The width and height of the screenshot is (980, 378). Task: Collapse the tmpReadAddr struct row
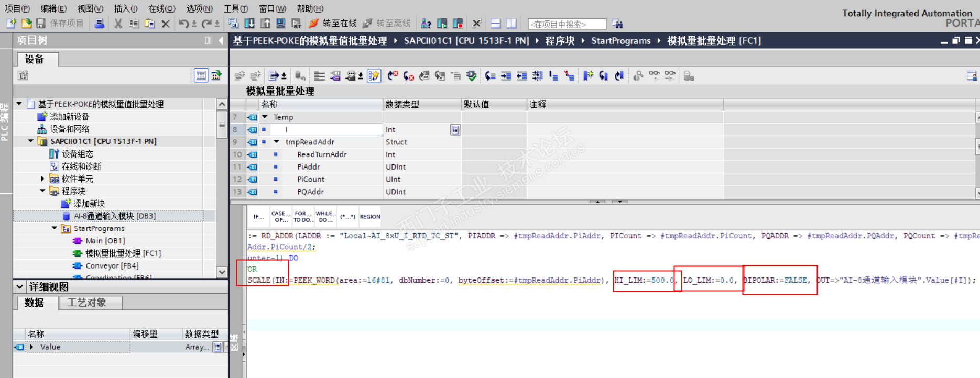tap(277, 142)
